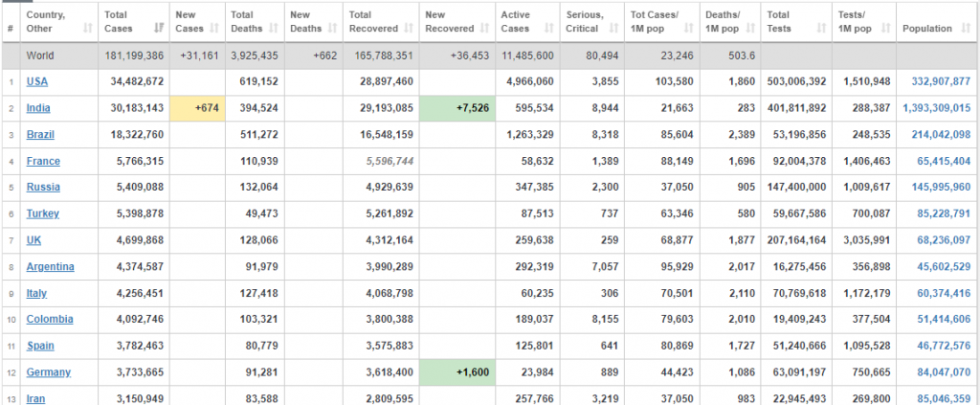980x405 pixels.
Task: Select Brazil total deaths 511,272
Action: (258, 134)
